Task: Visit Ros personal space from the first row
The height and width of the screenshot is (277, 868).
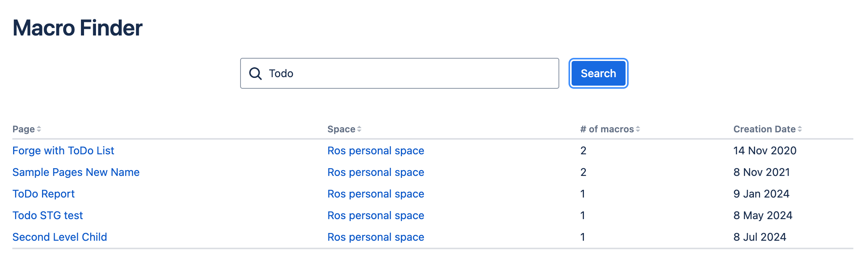Action: pyautogui.click(x=375, y=150)
